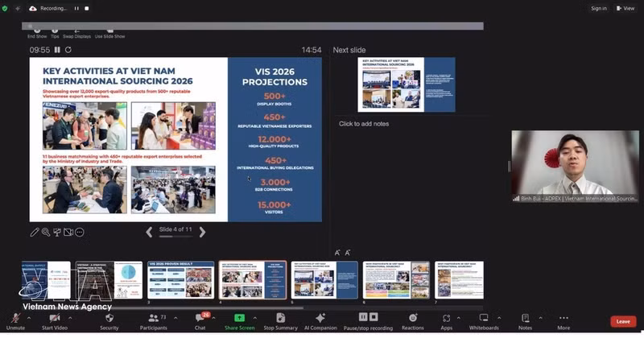Select the pen and laser pointer tool

(x=35, y=232)
